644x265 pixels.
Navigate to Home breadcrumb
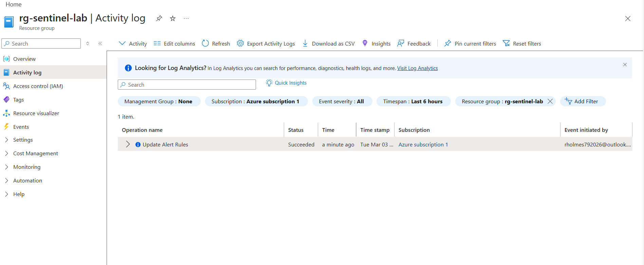[x=14, y=4]
